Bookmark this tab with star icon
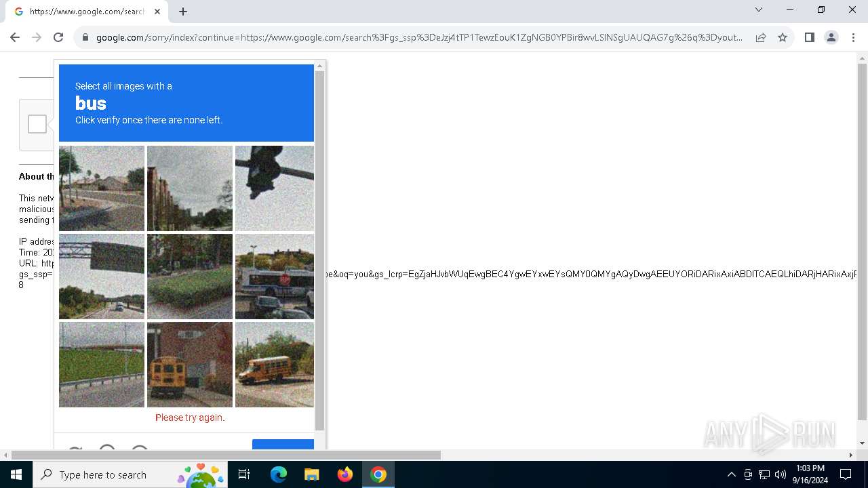 (x=783, y=37)
